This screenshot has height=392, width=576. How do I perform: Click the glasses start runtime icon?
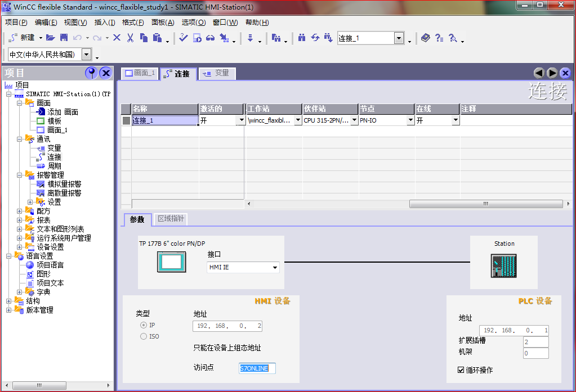[211, 38]
